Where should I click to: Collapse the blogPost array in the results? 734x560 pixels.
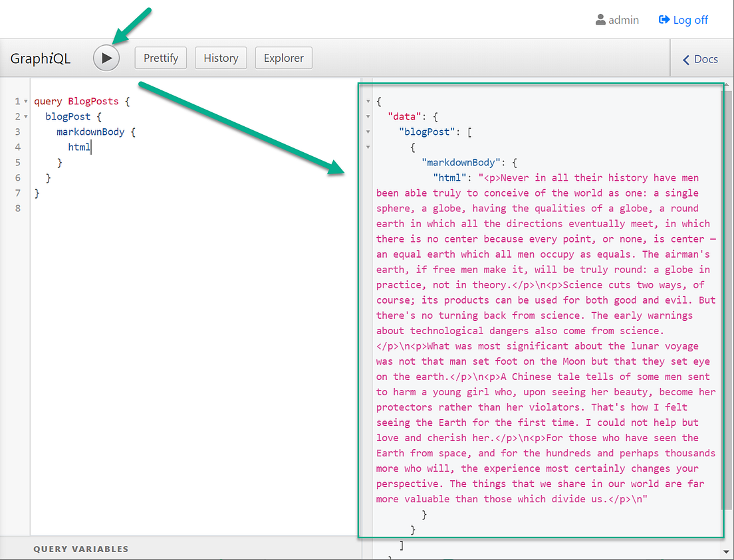(368, 132)
